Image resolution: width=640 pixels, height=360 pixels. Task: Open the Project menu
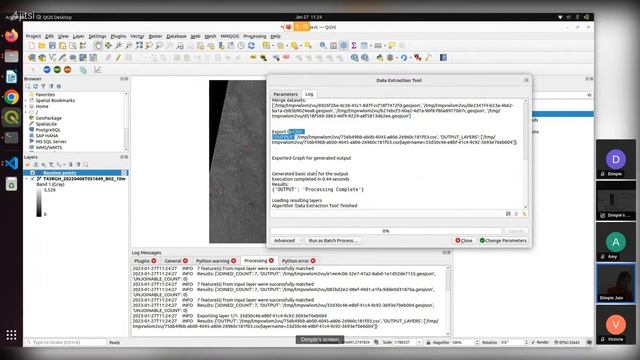[33, 36]
